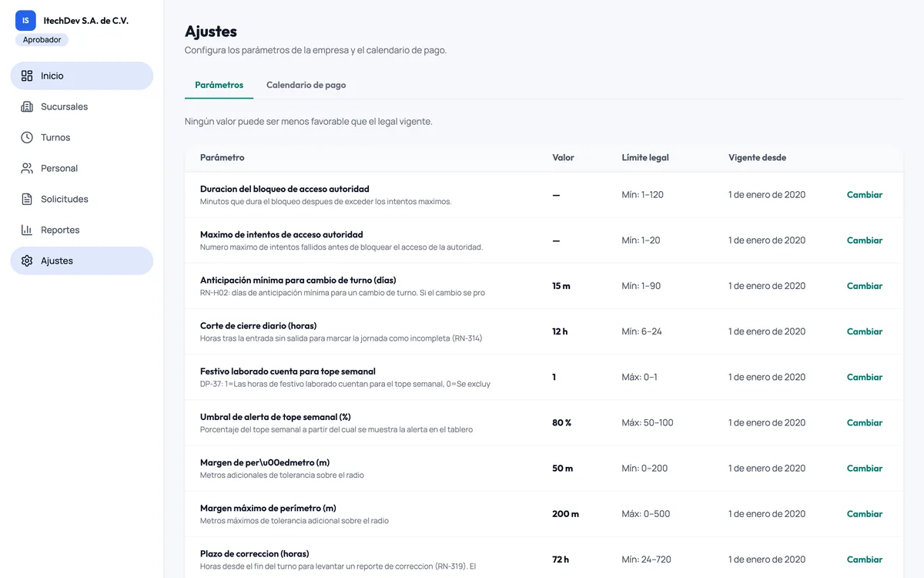
Task: Click the "Festivo laborado cuenta para tope semanal" title
Action: point(288,371)
